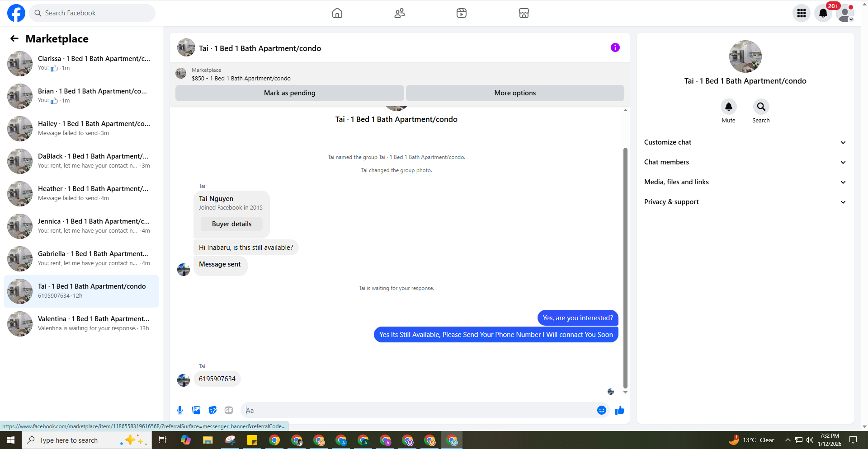Click the Mark as pending button
Viewport: 868px width, 449px height.
tap(290, 93)
